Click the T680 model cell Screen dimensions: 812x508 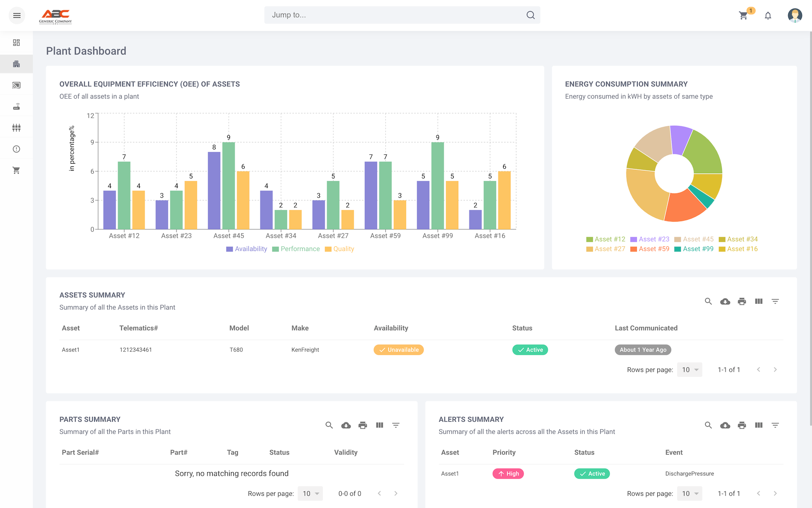pyautogui.click(x=236, y=350)
